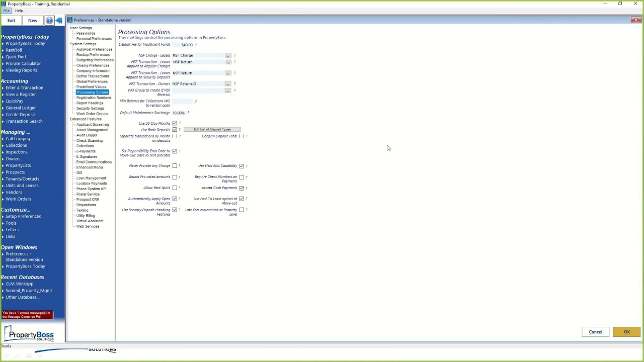Open Summit_Property_Mgmt recent database
The image size is (644, 362).
pyautogui.click(x=29, y=291)
